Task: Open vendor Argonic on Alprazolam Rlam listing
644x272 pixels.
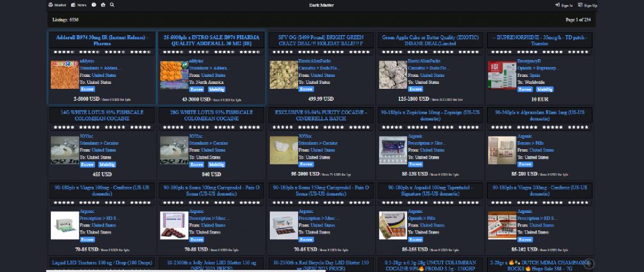Action: [x=525, y=136]
